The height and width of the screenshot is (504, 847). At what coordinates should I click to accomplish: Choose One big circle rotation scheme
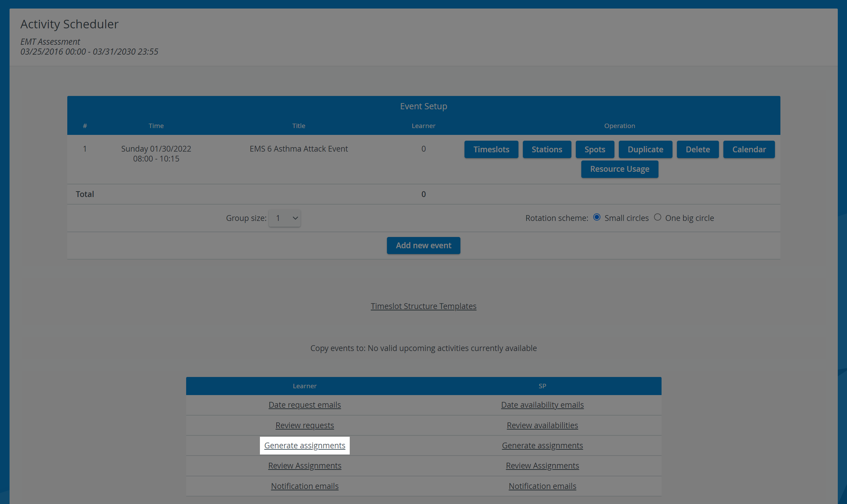(x=657, y=217)
